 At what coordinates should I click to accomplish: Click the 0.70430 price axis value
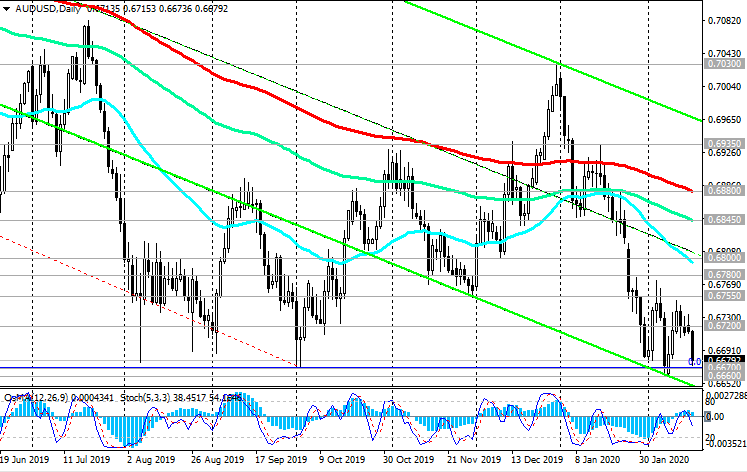point(725,53)
